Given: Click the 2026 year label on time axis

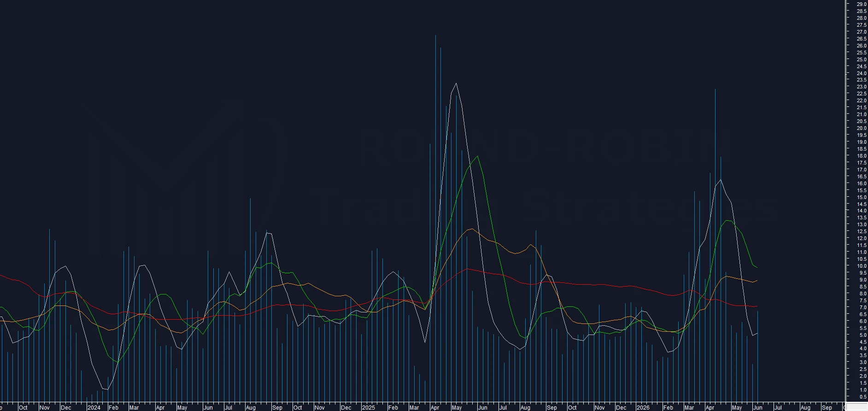Looking at the screenshot, I should point(643,408).
